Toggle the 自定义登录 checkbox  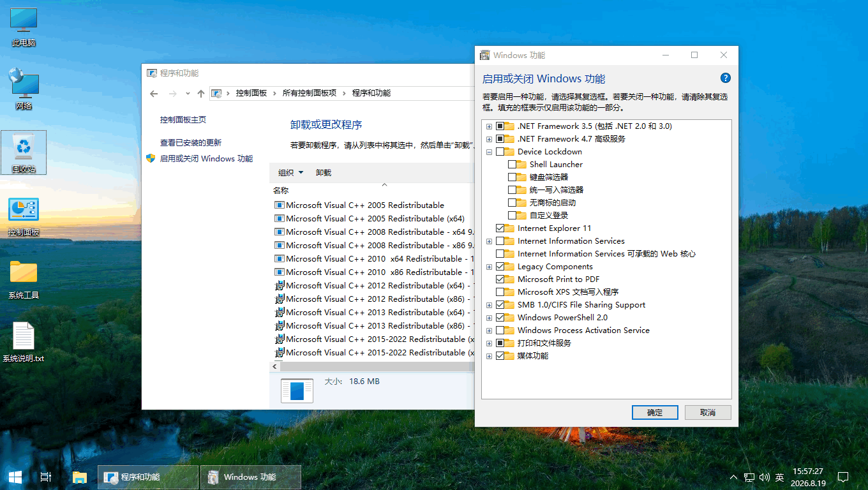coord(512,215)
